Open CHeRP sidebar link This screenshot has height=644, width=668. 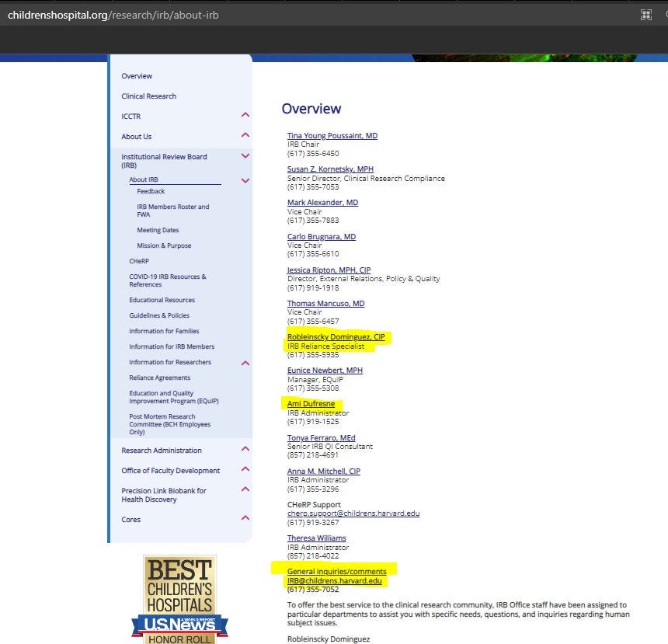pyautogui.click(x=139, y=261)
